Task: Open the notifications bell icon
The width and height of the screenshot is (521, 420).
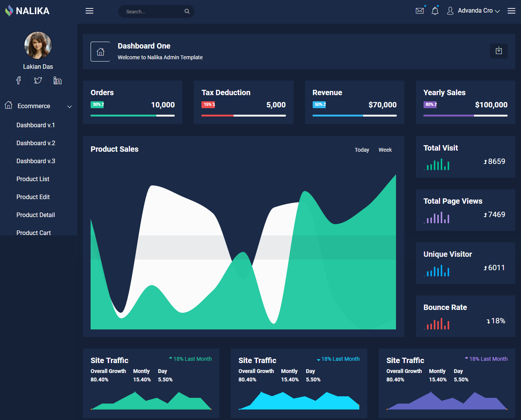Action: pos(435,10)
